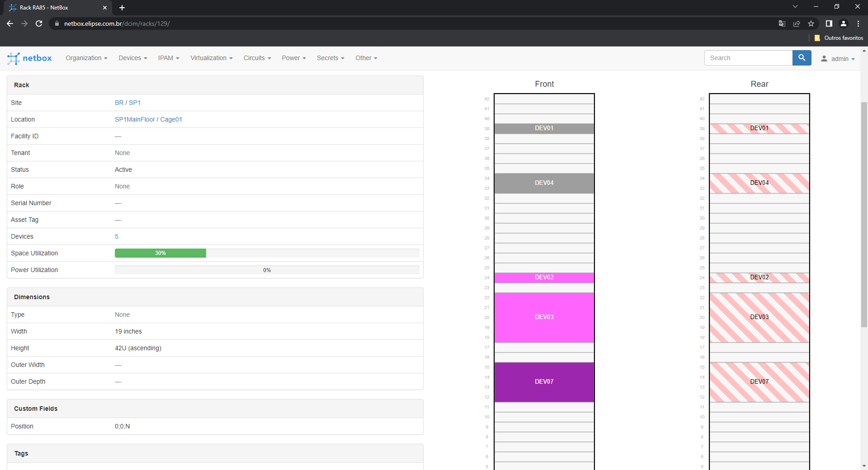The image size is (868, 470).
Task: Select pink DEV03 in front elevation
Action: 544,317
